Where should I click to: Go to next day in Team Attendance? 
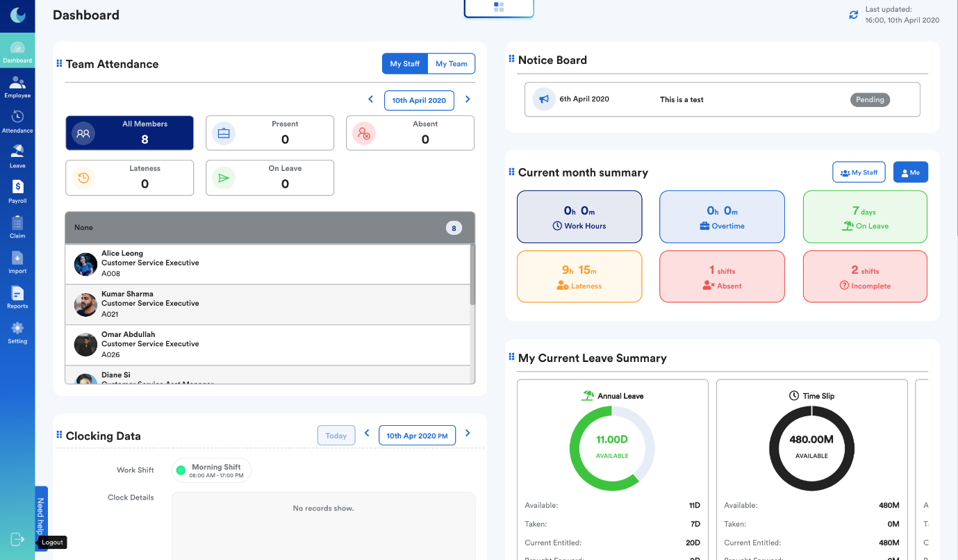point(468,100)
